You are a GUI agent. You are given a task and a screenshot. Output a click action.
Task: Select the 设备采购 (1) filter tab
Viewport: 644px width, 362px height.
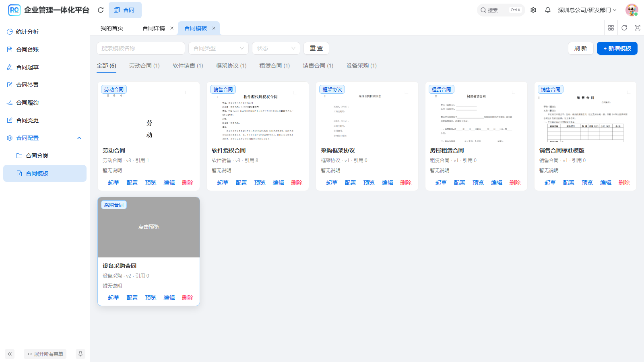(x=361, y=66)
